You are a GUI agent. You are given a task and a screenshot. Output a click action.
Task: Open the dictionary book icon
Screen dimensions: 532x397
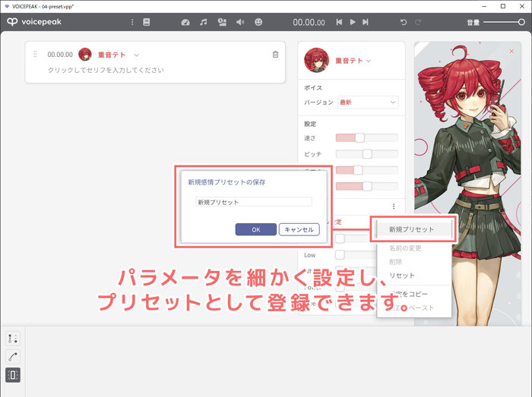(x=146, y=22)
